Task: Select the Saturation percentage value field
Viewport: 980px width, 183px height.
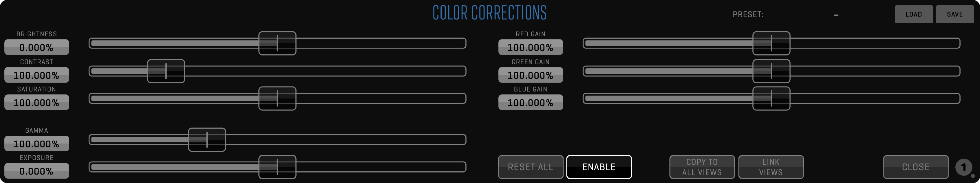Action: [x=36, y=103]
